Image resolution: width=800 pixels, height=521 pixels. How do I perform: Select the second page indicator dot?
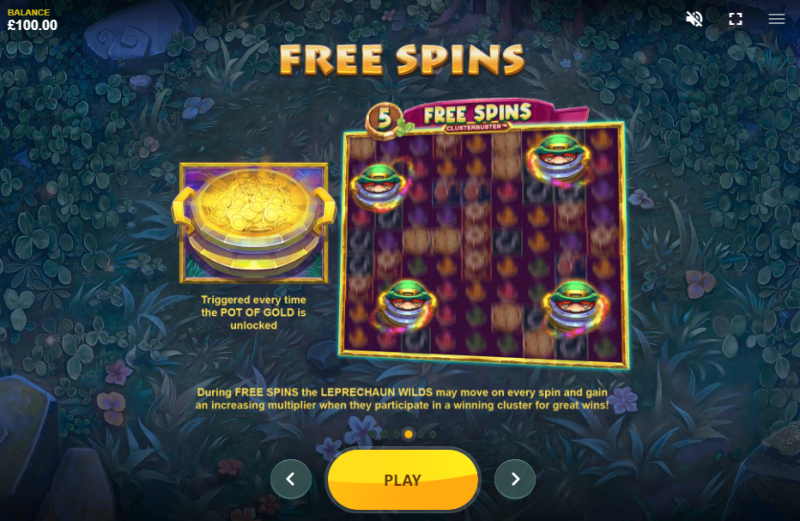(x=384, y=434)
